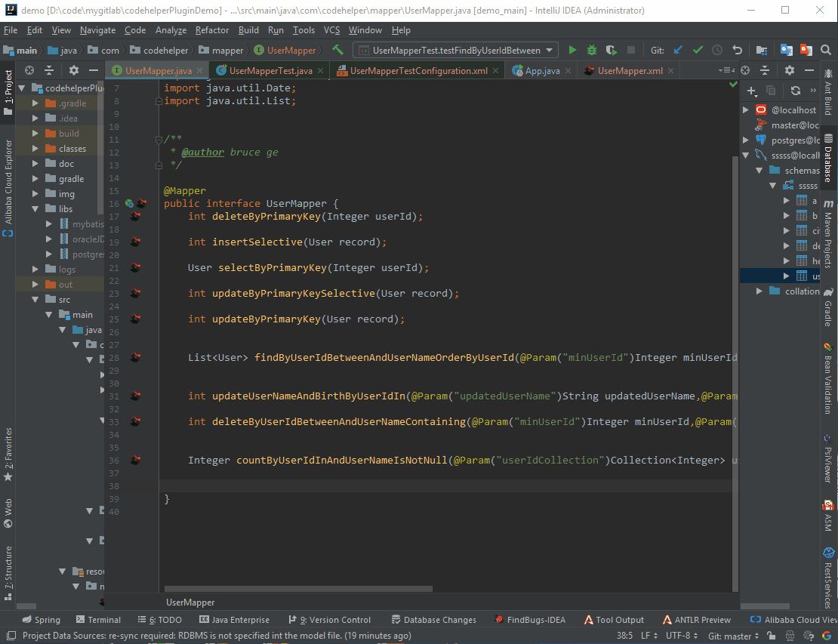Click the build project hammer icon

tap(337, 50)
